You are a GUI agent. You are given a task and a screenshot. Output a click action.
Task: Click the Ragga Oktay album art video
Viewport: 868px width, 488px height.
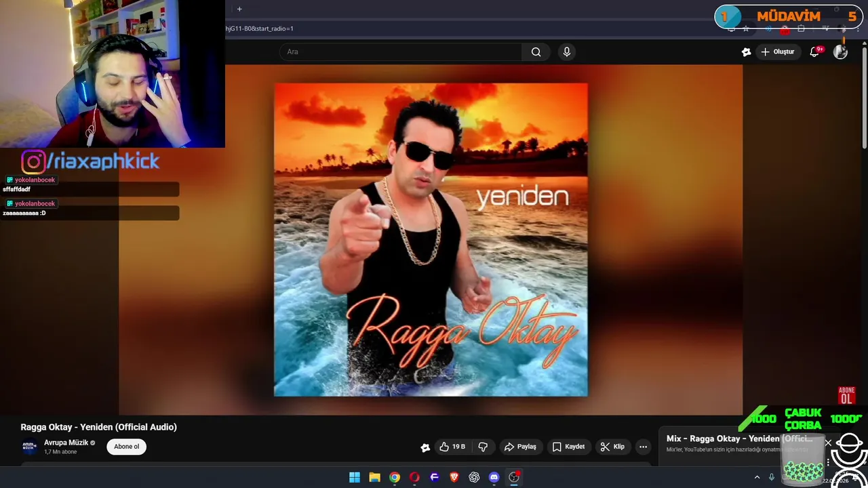431,239
